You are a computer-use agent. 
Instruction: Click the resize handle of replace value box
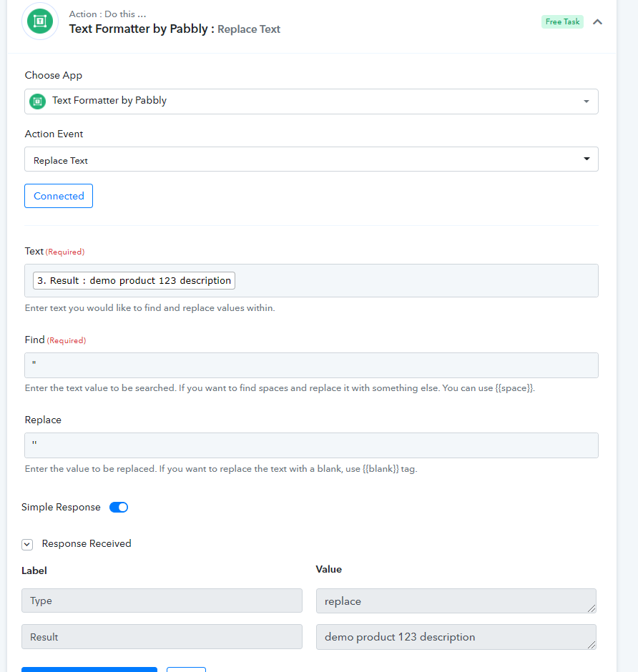tap(592, 608)
